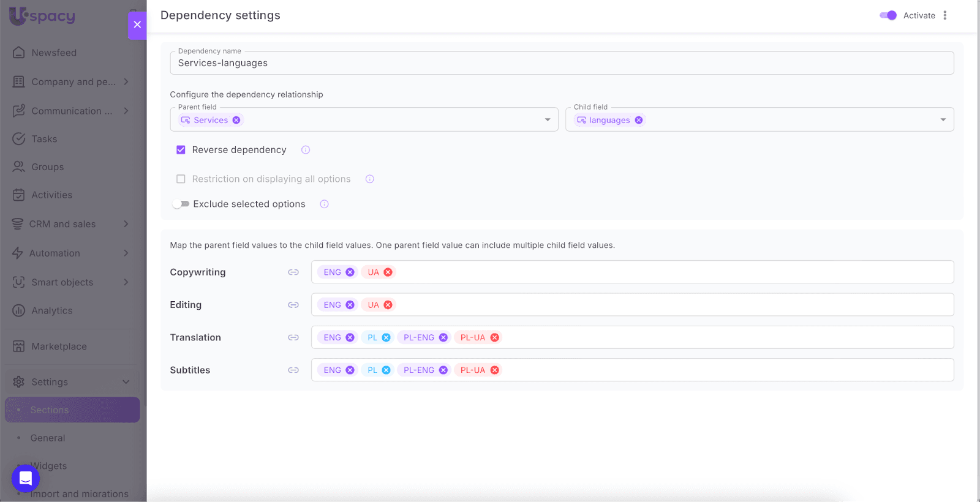Check Restriction on displaying all options
The height and width of the screenshot is (502, 980).
pos(181,179)
